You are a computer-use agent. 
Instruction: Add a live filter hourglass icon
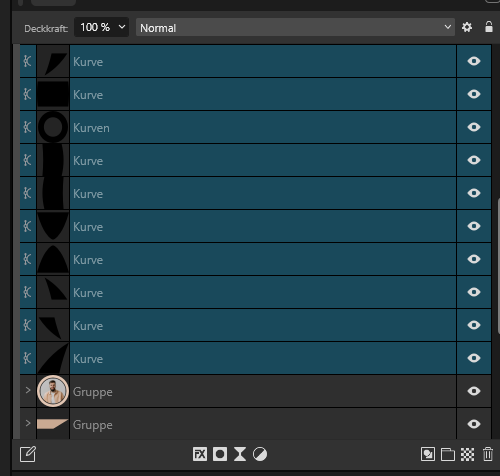coord(240,454)
